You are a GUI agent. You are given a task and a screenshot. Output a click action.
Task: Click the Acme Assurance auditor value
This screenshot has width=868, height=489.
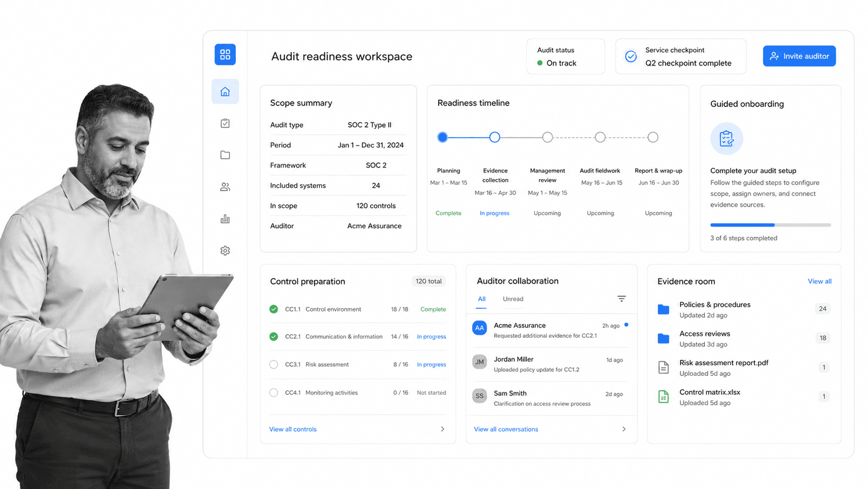point(374,226)
